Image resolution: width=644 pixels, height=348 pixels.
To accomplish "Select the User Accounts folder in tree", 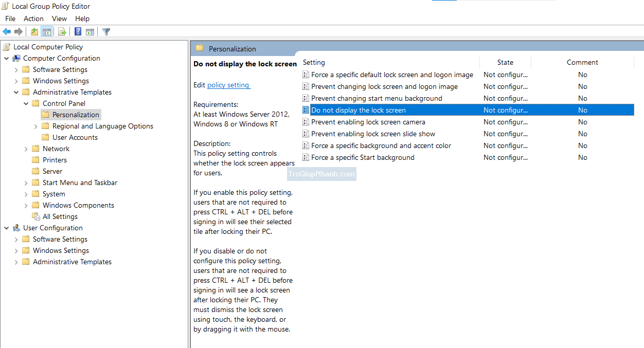I will [x=75, y=138].
